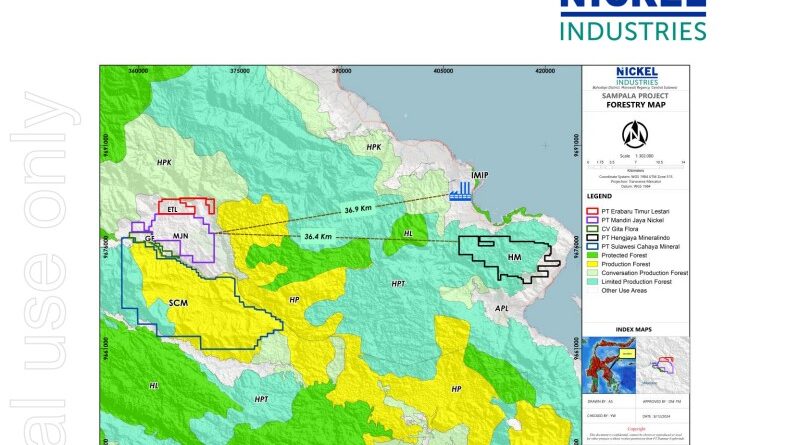Screen dimensions: 791x445
Task: Click the blue PT Sulawesi Cahaya Mineral legend swatch
Action: 592,247
